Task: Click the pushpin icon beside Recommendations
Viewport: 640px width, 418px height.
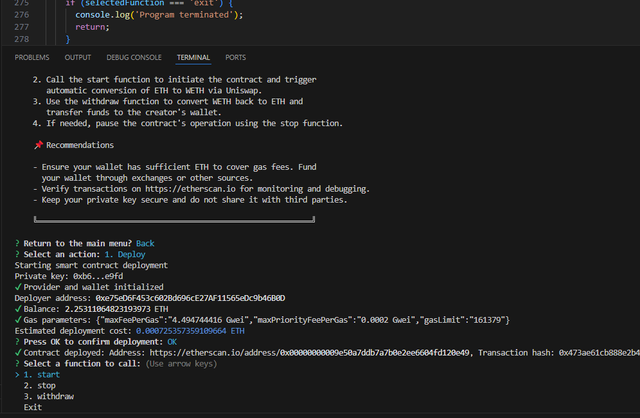Action: (x=38, y=145)
